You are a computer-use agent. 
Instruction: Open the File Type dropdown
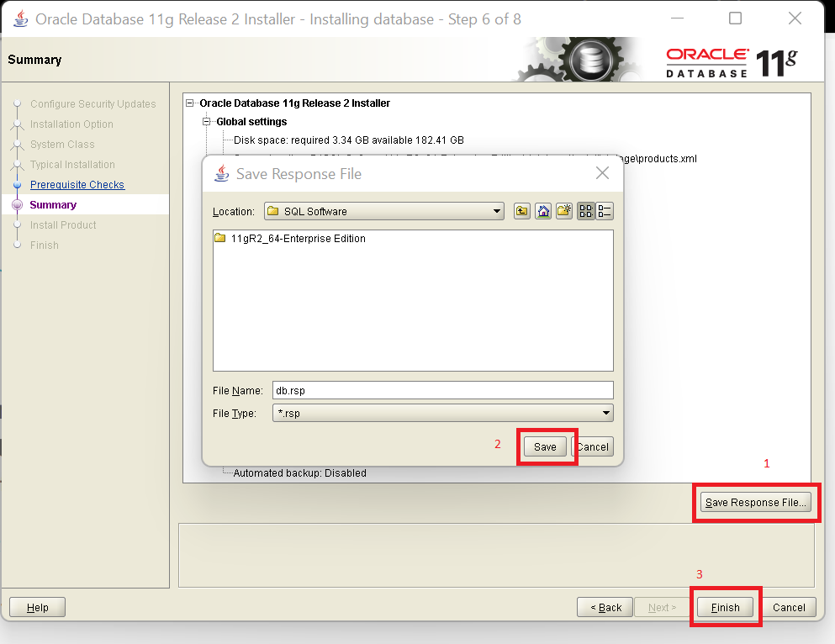[443, 413]
